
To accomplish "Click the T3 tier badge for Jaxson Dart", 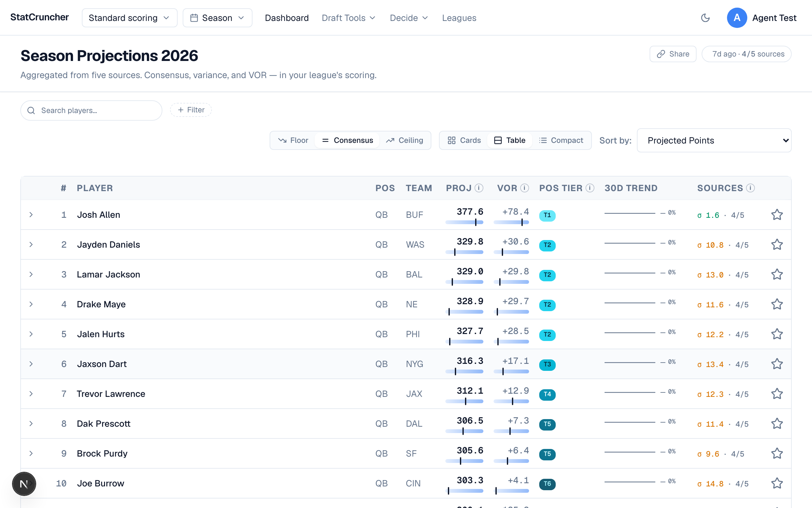I will tap(547, 364).
